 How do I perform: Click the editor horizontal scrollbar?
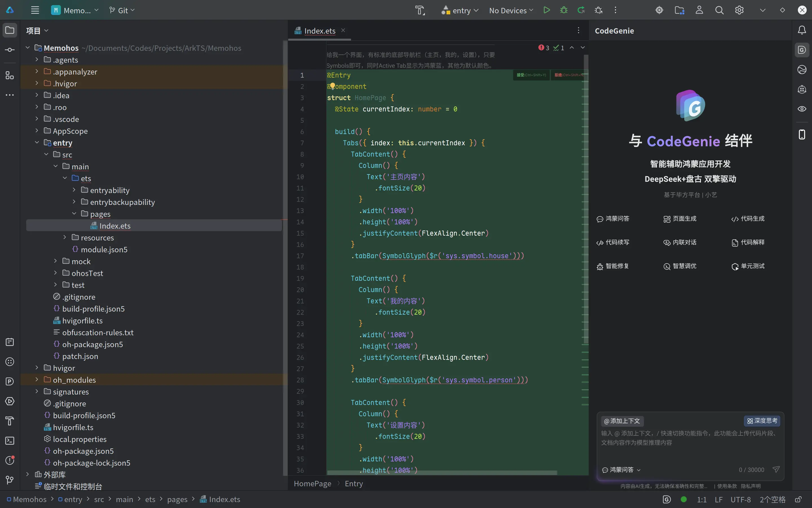click(x=442, y=472)
